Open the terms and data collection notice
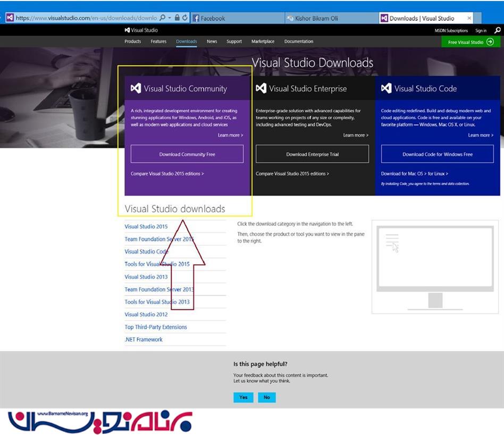Screen dimensions: 504x435 (425, 184)
